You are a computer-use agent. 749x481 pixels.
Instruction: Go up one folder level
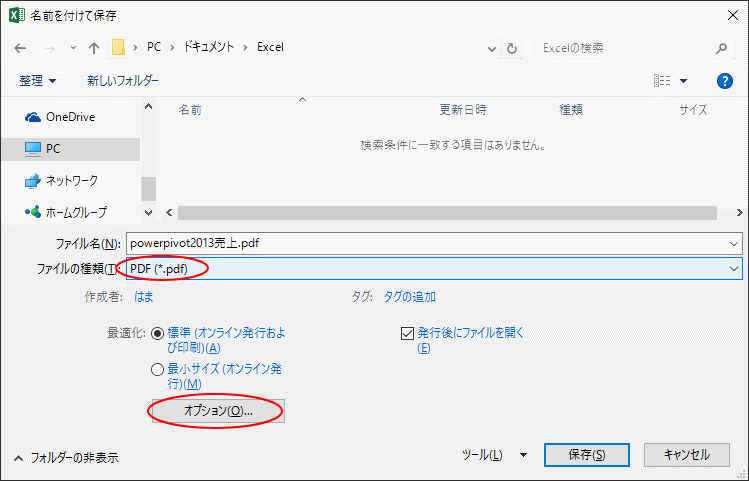(94, 48)
